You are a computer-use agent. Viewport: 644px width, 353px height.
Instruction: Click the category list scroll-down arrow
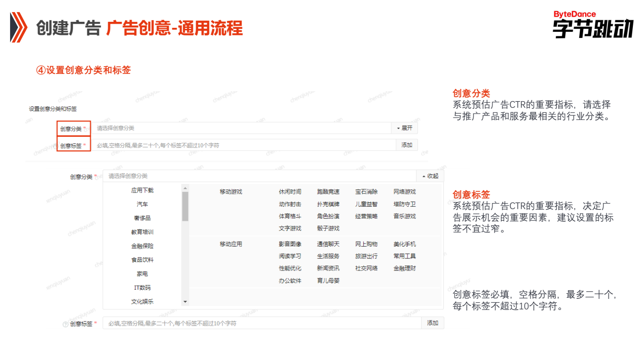click(x=185, y=302)
